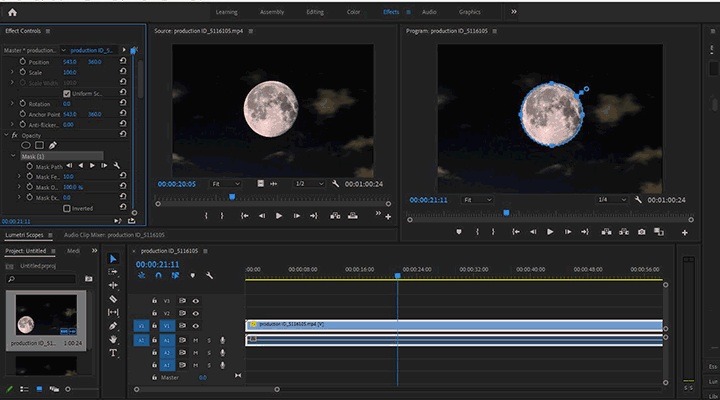Image resolution: width=720 pixels, height=400 pixels.
Task: Export frame with Program monitor camera icon
Action: (x=641, y=232)
